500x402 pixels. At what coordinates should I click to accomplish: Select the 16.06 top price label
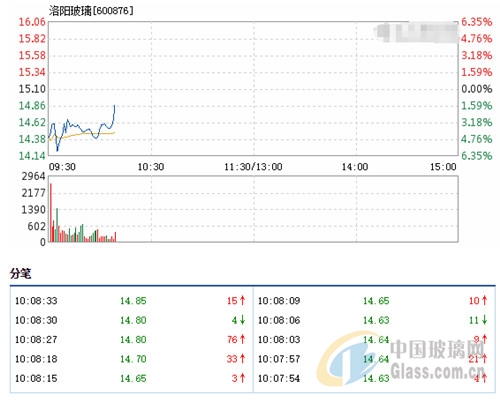click(x=32, y=22)
